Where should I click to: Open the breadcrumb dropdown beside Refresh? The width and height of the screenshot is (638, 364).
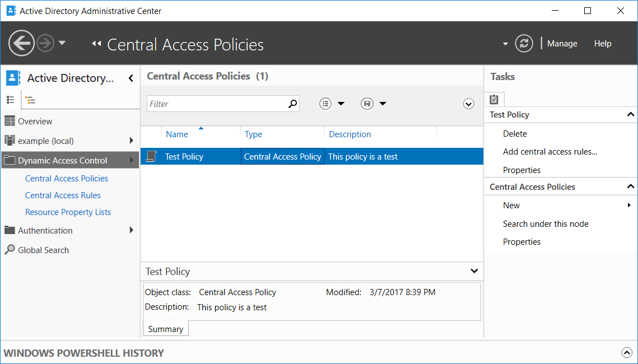coord(505,44)
